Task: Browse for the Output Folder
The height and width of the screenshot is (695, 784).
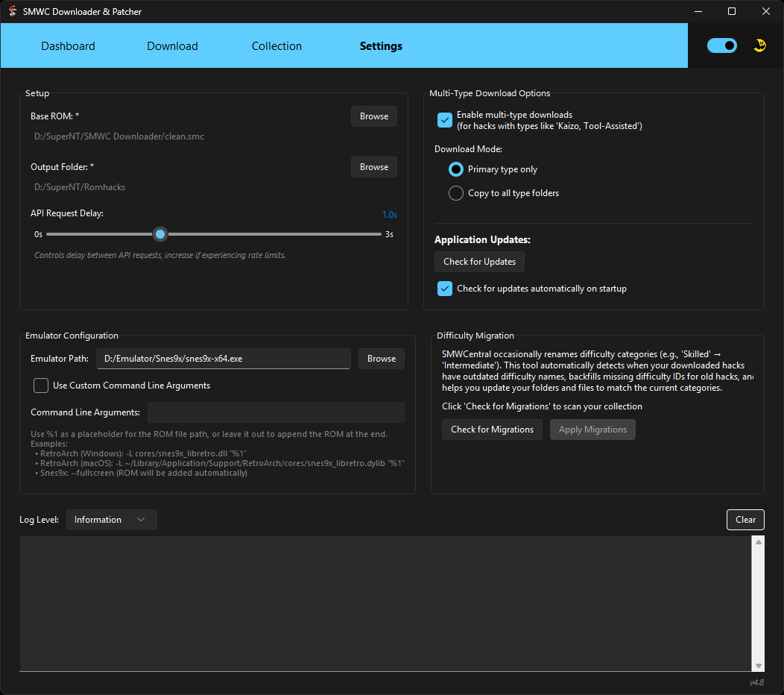Action: coord(373,166)
